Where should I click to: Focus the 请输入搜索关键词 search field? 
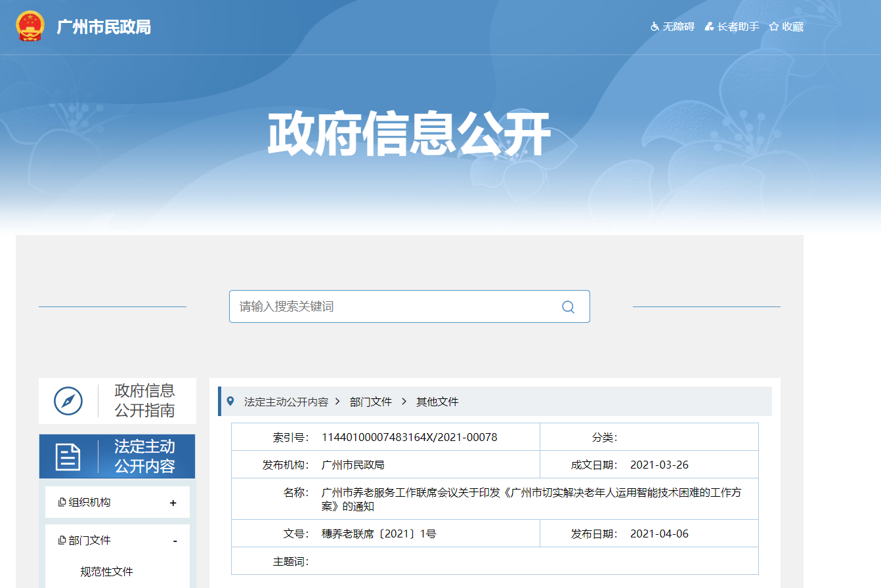click(x=410, y=306)
